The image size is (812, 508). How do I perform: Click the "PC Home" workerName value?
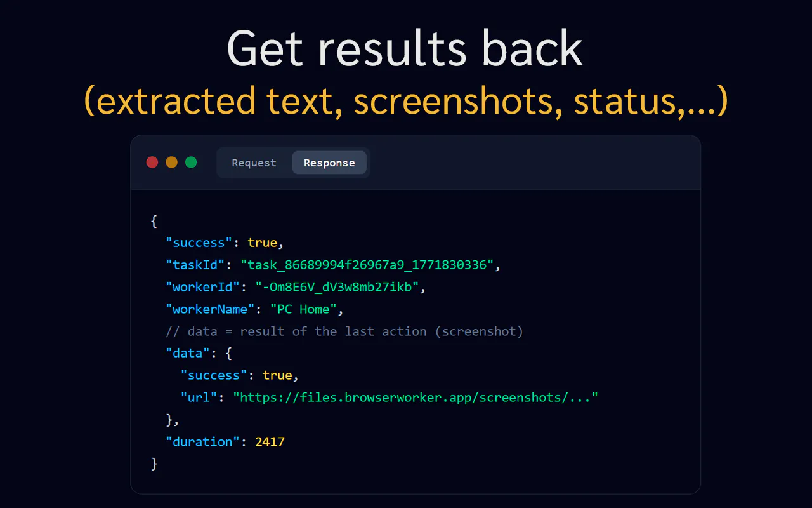tap(303, 309)
